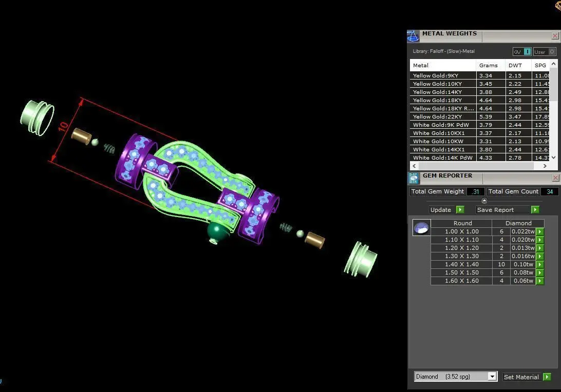Screen dimensions: 561x392
Task: Click the Total Gem Count value 34
Action: click(x=550, y=191)
